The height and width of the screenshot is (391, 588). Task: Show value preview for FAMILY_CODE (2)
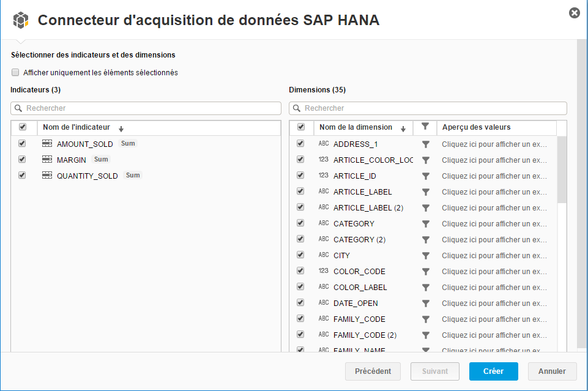point(494,335)
